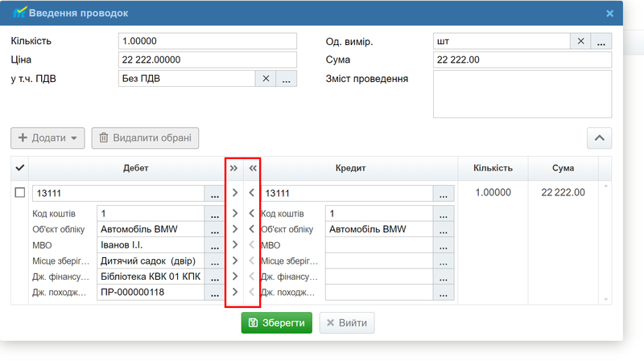
Task: Open debit Бібліотека КВК lookup button
Action: point(215,277)
